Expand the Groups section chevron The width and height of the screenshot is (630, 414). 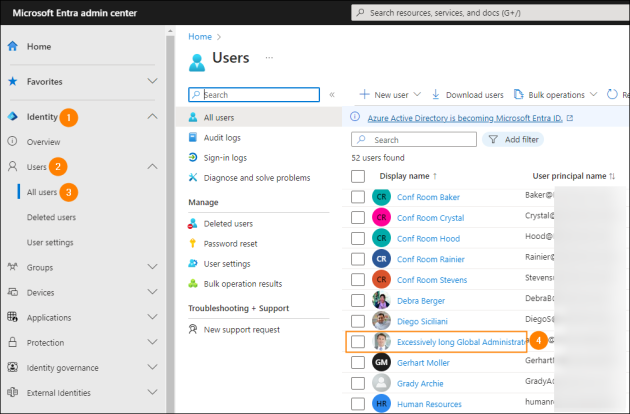pyautogui.click(x=152, y=267)
